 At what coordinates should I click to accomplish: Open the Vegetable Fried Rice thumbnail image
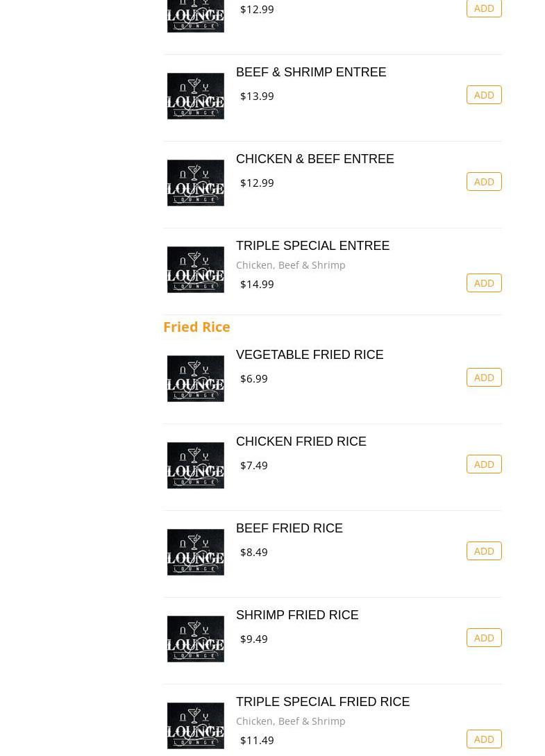196,379
